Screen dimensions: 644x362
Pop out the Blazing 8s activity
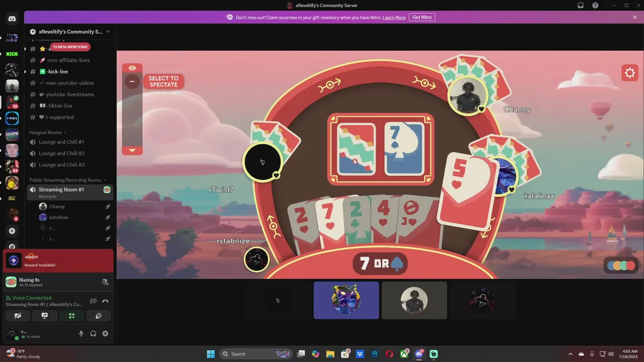point(105,282)
